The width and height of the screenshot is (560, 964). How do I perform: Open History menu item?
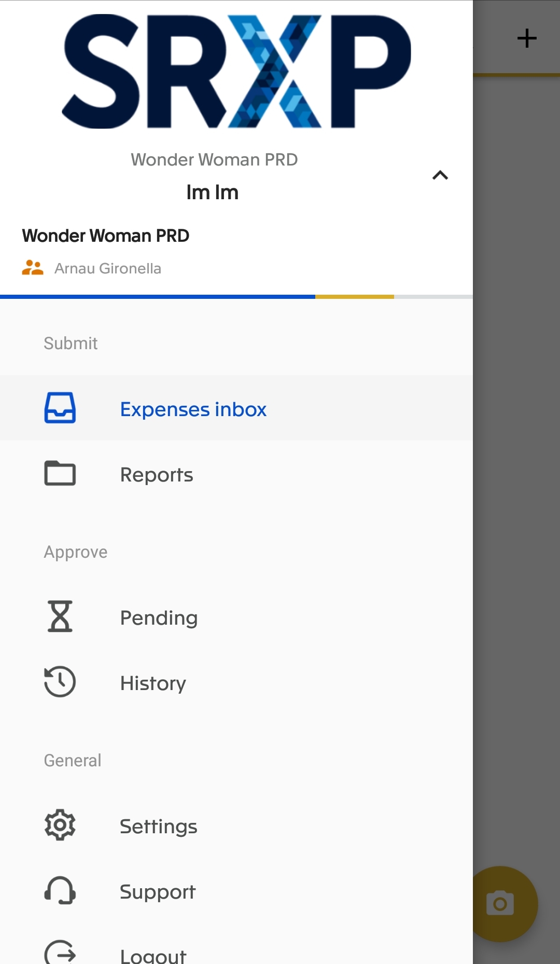coord(236,682)
